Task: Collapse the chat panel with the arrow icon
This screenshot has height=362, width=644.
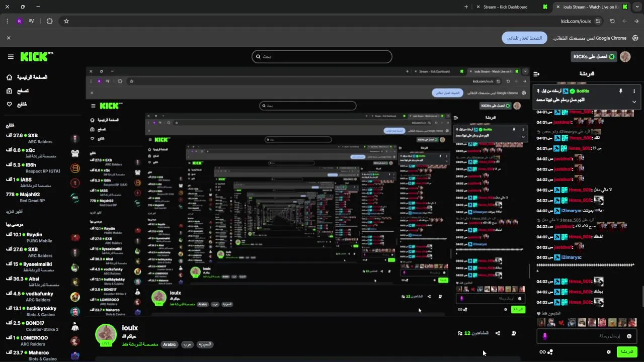Action: coord(537,74)
